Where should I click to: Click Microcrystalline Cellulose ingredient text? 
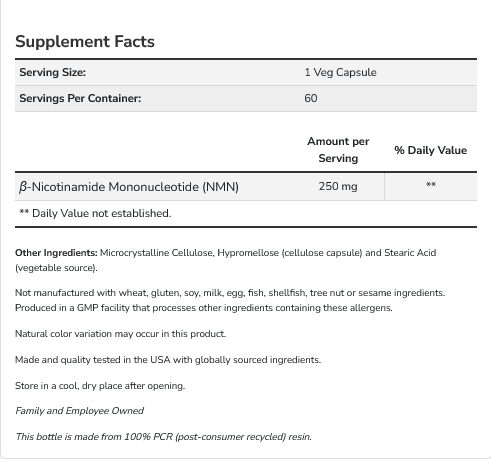[x=156, y=253]
